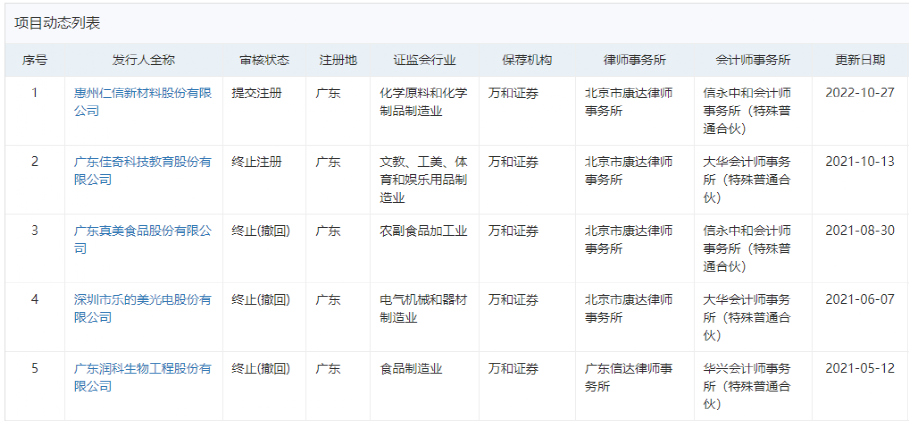The width and height of the screenshot is (909, 421).
Task: Click serial number 4
Action: (35, 300)
